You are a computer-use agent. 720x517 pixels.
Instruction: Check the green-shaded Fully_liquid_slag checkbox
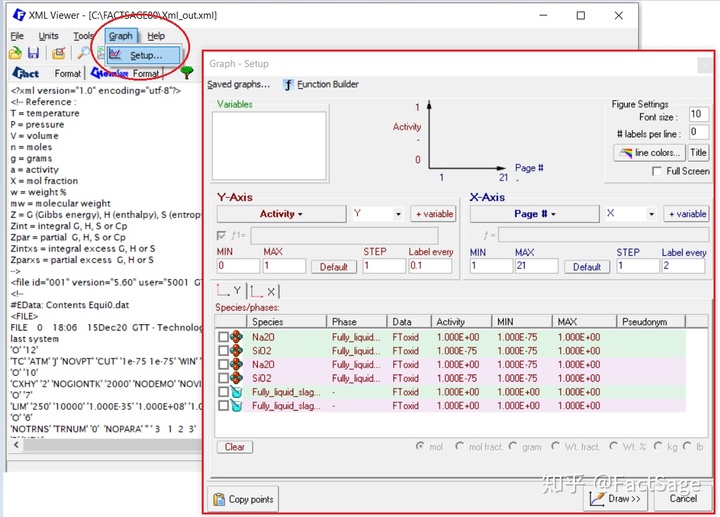(223, 392)
